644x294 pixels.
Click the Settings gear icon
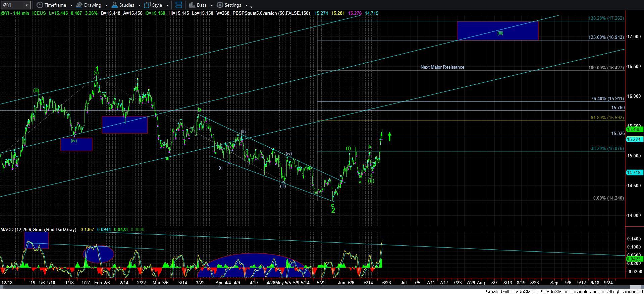pyautogui.click(x=220, y=5)
